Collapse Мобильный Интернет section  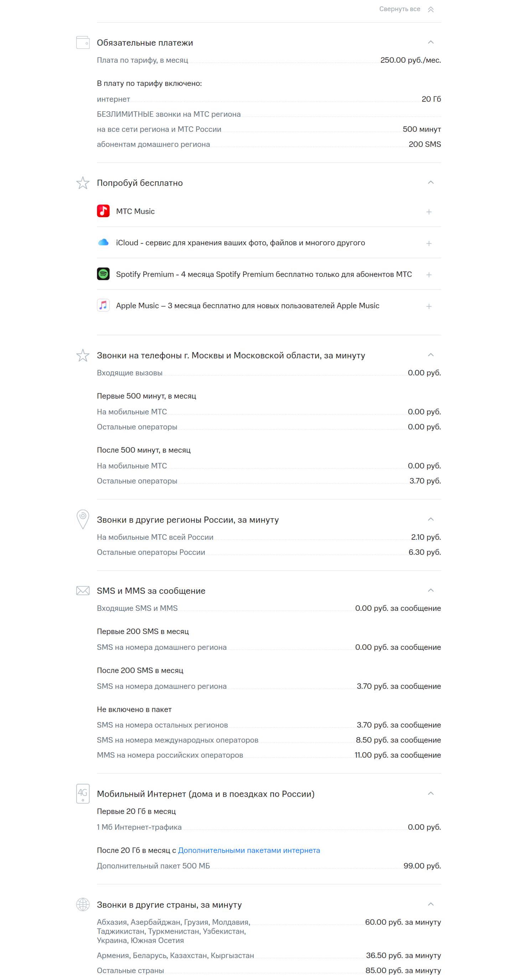[x=431, y=794]
